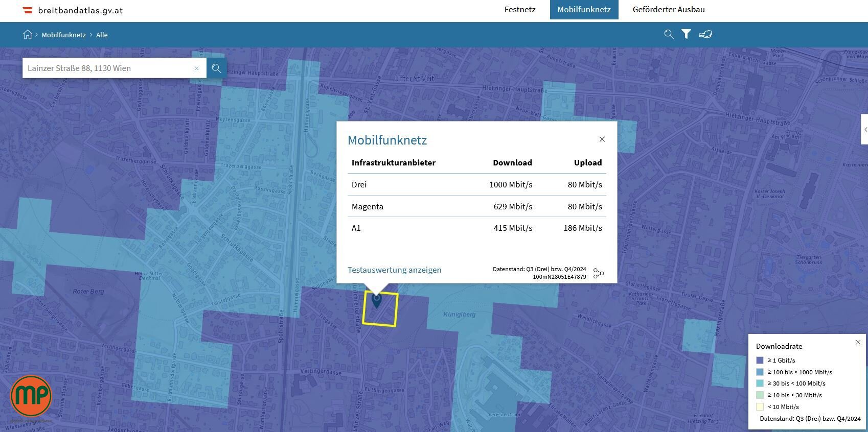The height and width of the screenshot is (432, 868).
Task: Click Testauswertung anzeigen link
Action: pos(394,270)
